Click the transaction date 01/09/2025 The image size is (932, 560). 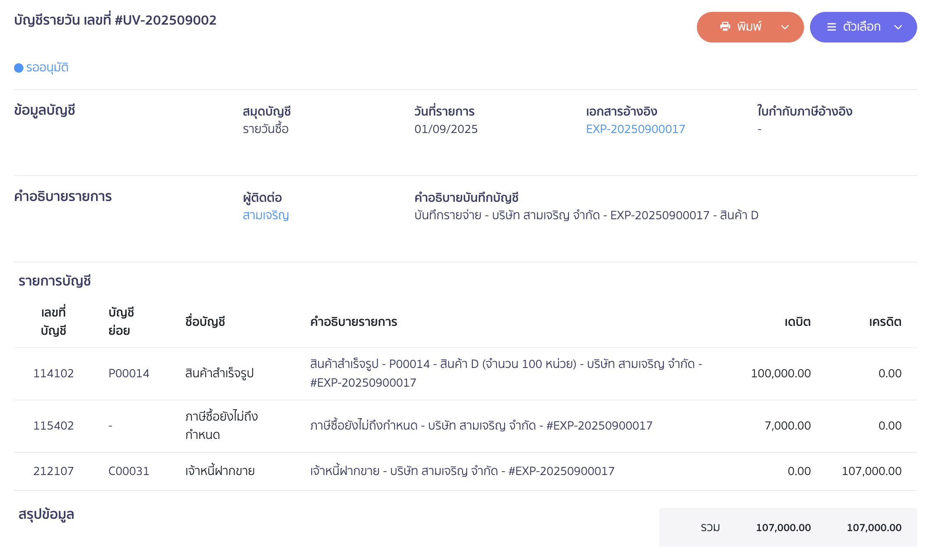point(446,129)
